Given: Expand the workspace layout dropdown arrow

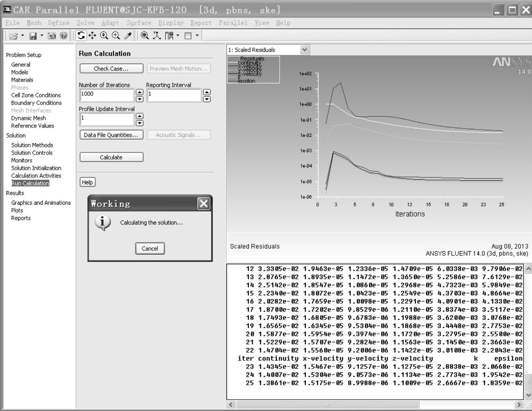Looking at the screenshot, I should [178, 35].
